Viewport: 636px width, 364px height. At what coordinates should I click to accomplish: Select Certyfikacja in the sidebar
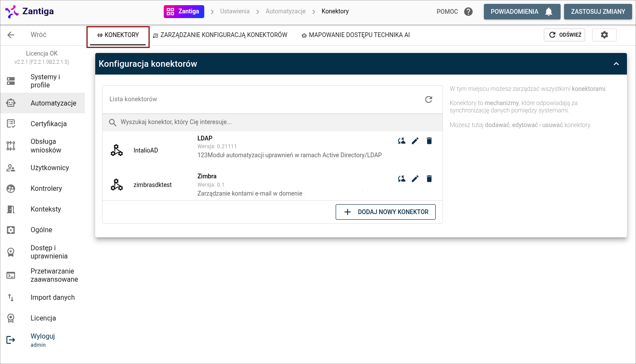(48, 124)
